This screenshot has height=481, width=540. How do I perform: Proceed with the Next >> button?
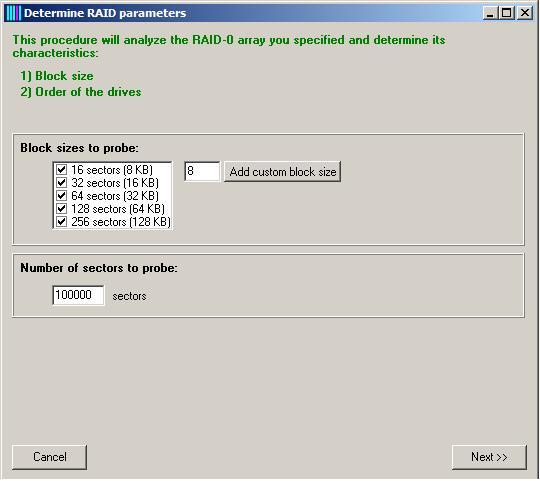pyautogui.click(x=489, y=457)
